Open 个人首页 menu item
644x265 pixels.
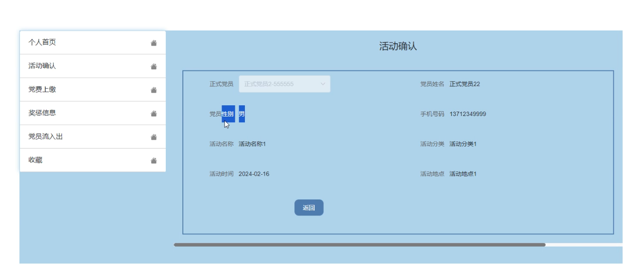[x=93, y=43]
